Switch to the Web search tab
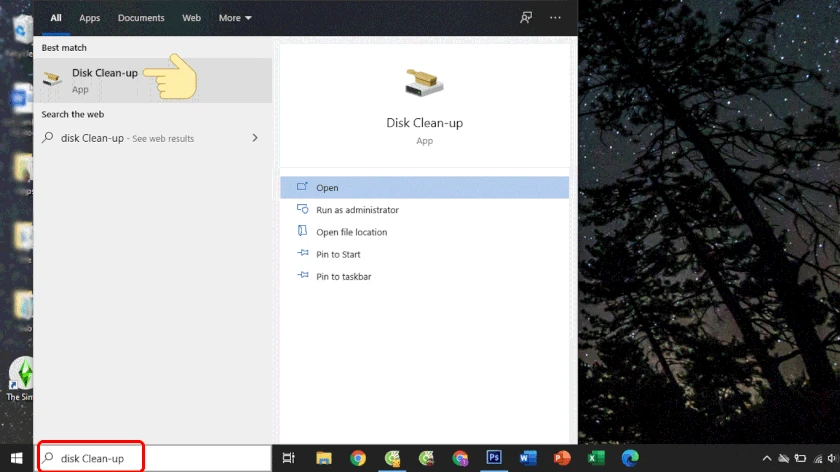The image size is (840, 472). [x=191, y=18]
